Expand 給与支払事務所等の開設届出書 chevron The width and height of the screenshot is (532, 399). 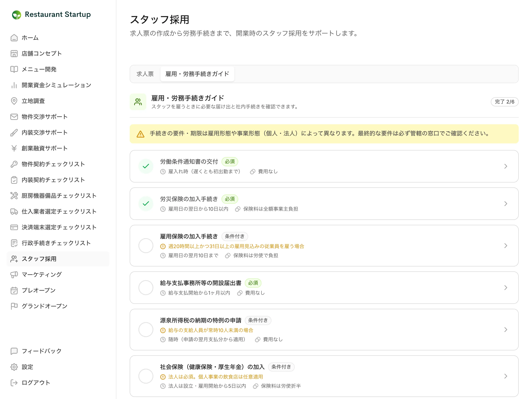(x=506, y=288)
